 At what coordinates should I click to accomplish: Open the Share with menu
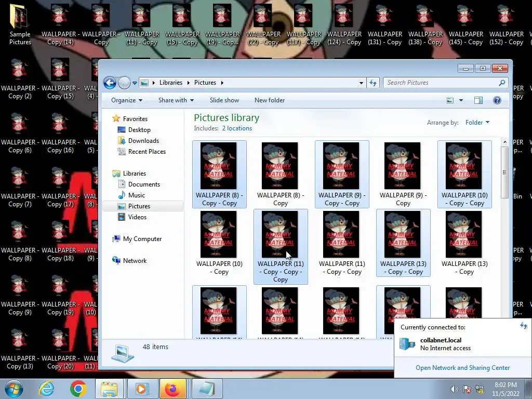point(176,100)
